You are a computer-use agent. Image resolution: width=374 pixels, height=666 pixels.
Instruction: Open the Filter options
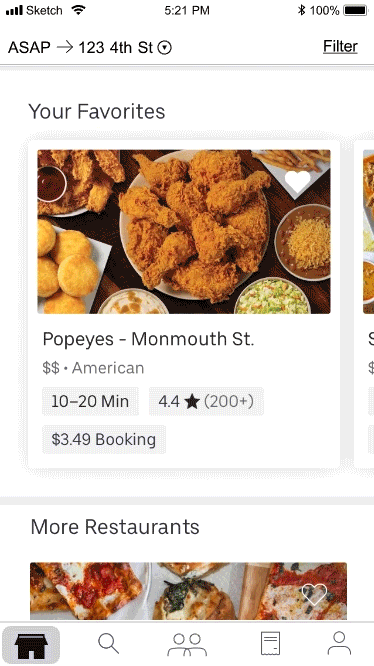point(340,46)
